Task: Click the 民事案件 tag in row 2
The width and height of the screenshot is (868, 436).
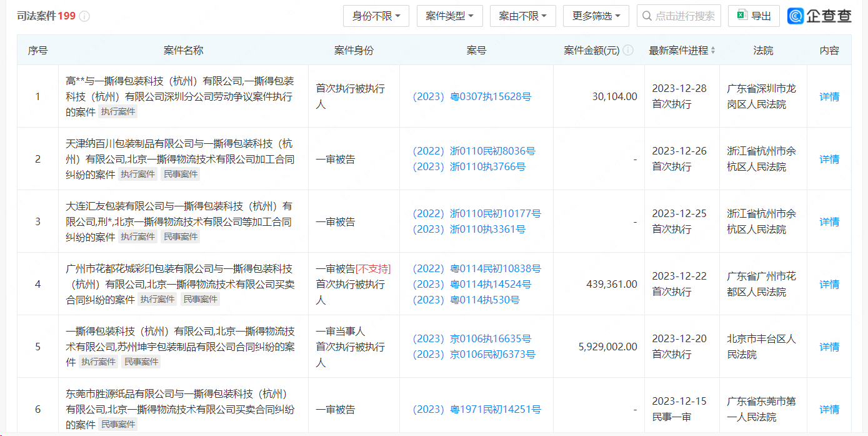Action: [181, 175]
